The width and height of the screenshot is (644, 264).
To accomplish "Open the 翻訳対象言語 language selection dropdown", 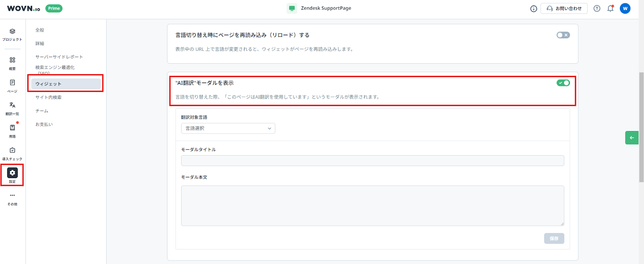I will click(228, 128).
